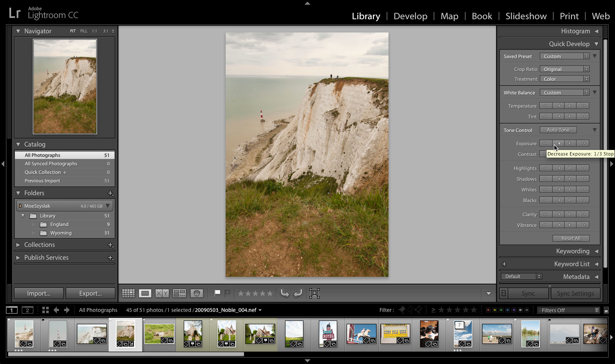Image resolution: width=615 pixels, height=364 pixels.
Task: Apply the red color label in the filter bar
Action: click(488, 310)
